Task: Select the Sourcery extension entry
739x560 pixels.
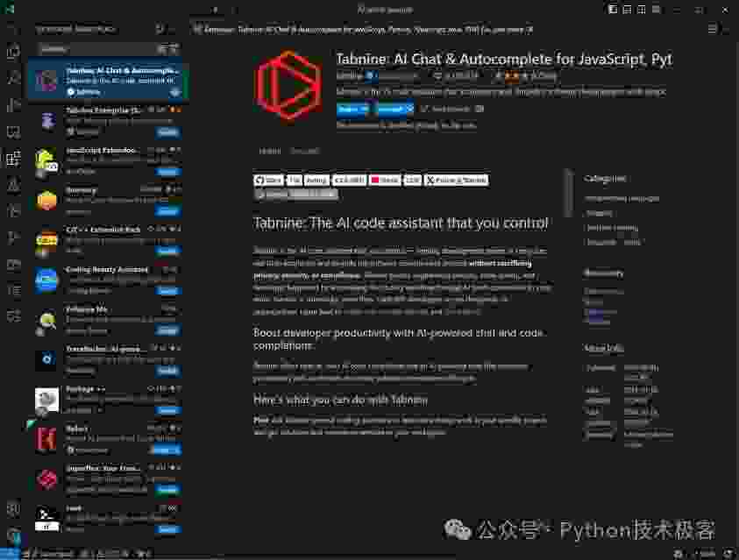Action: pyautogui.click(x=109, y=200)
